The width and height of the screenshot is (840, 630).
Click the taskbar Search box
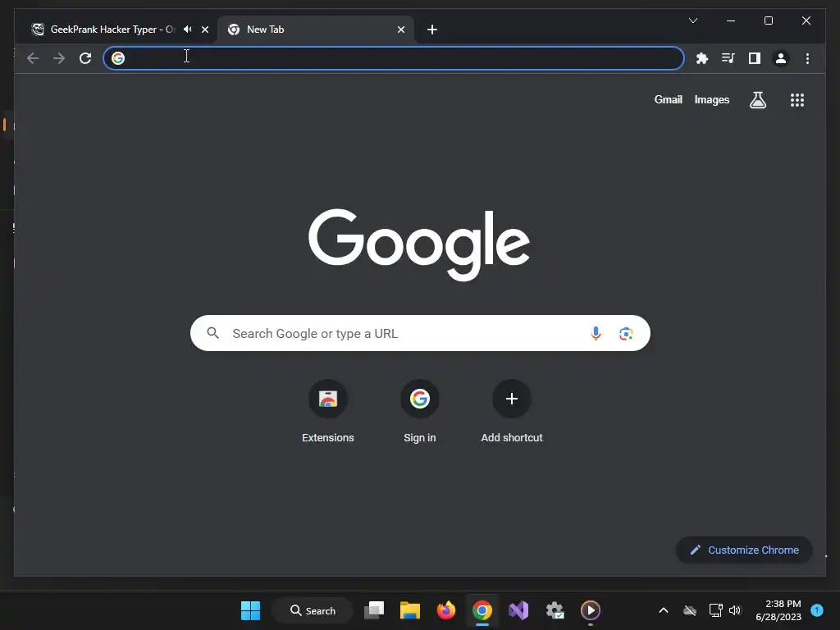[x=313, y=610]
